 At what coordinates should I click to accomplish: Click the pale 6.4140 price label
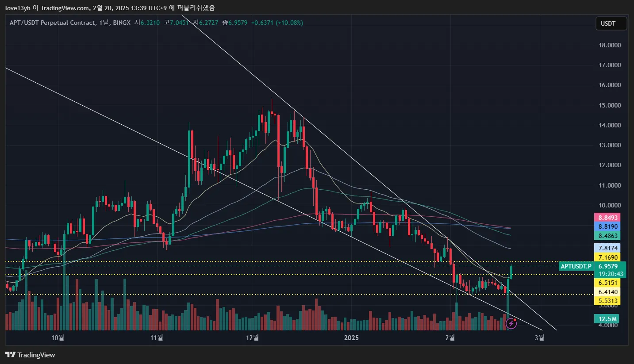(608, 292)
